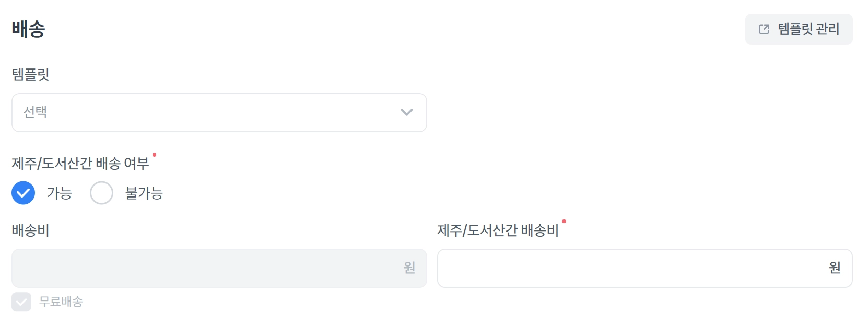Open the 템플릿 선택 dropdown
This screenshot has width=868, height=324.
(x=219, y=112)
